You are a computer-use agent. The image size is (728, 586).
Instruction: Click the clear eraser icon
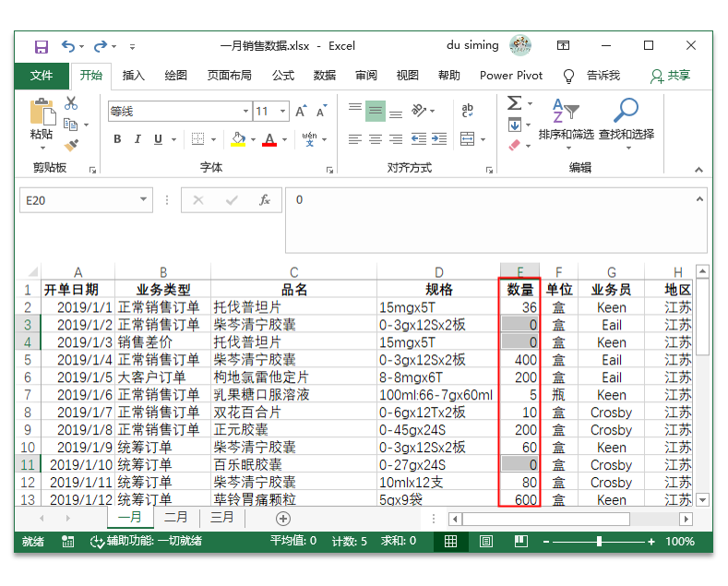tap(515, 145)
